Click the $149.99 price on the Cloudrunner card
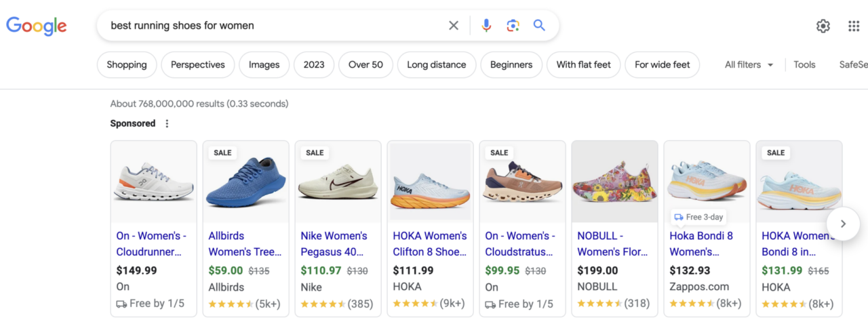 [136, 270]
